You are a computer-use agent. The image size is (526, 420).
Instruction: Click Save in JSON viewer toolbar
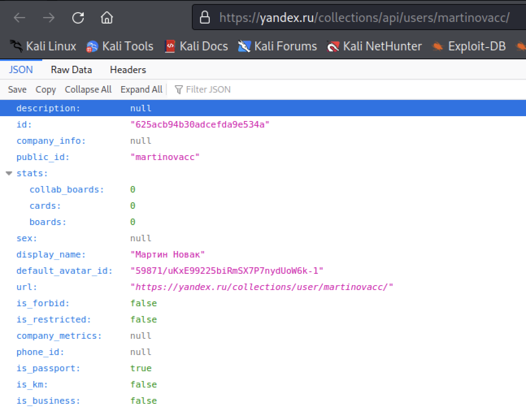tap(17, 90)
